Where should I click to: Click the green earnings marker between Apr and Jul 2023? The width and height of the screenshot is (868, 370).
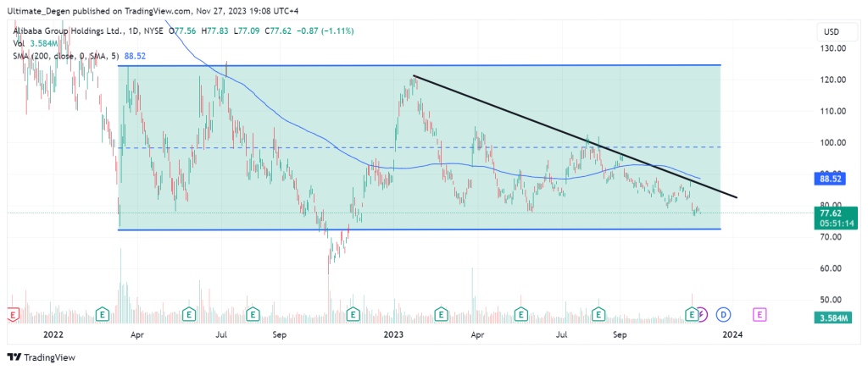coord(521,314)
